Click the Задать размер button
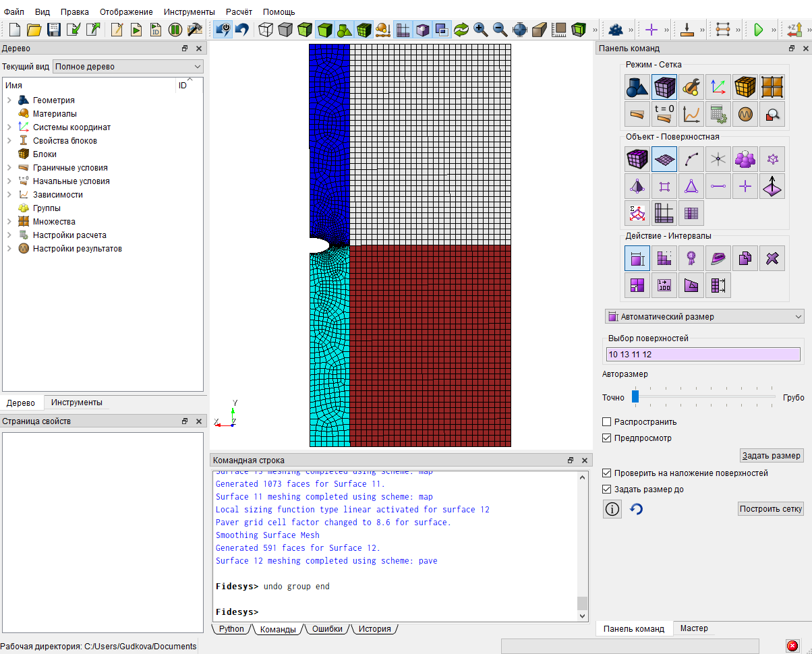Viewport: 812px width, 654px height. [772, 456]
